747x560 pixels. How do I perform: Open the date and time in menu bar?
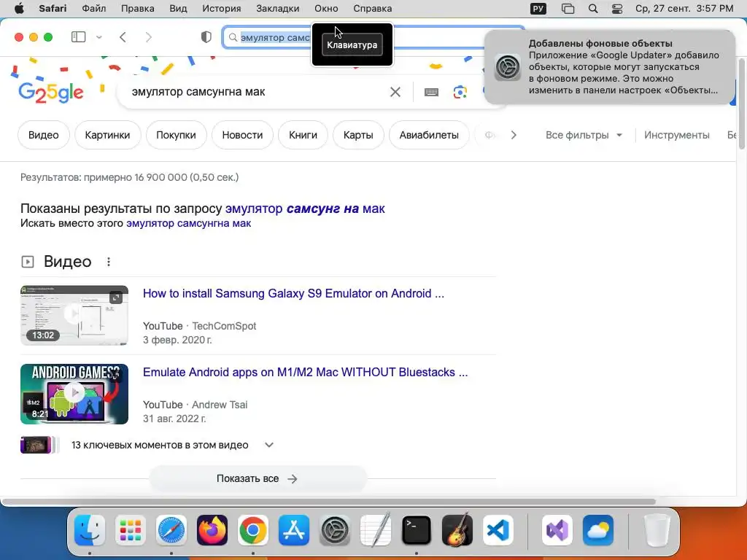click(x=684, y=9)
